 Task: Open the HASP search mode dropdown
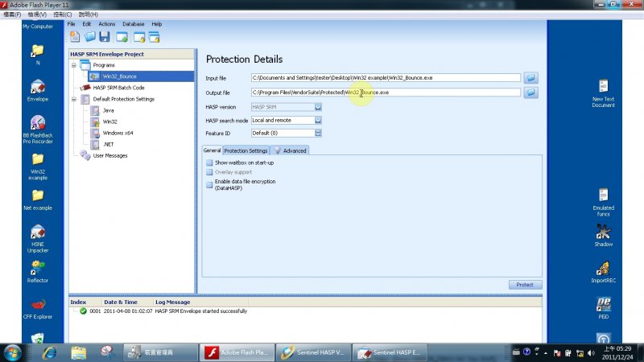pos(318,120)
